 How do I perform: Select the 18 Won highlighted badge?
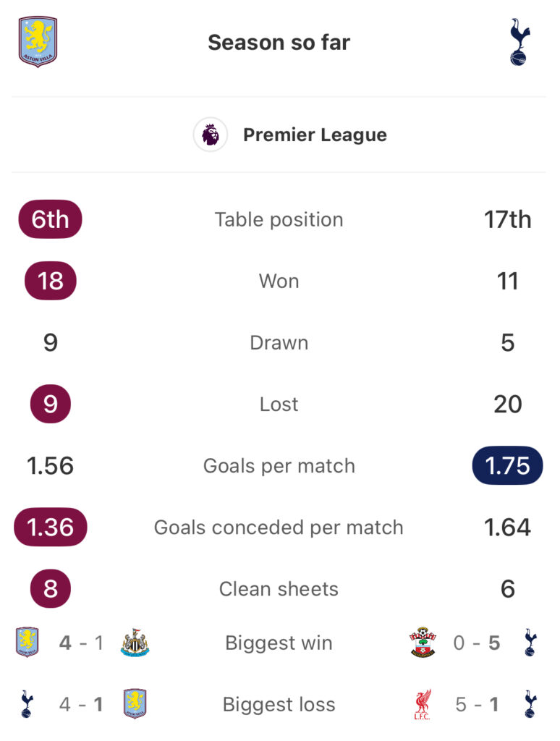(50, 281)
